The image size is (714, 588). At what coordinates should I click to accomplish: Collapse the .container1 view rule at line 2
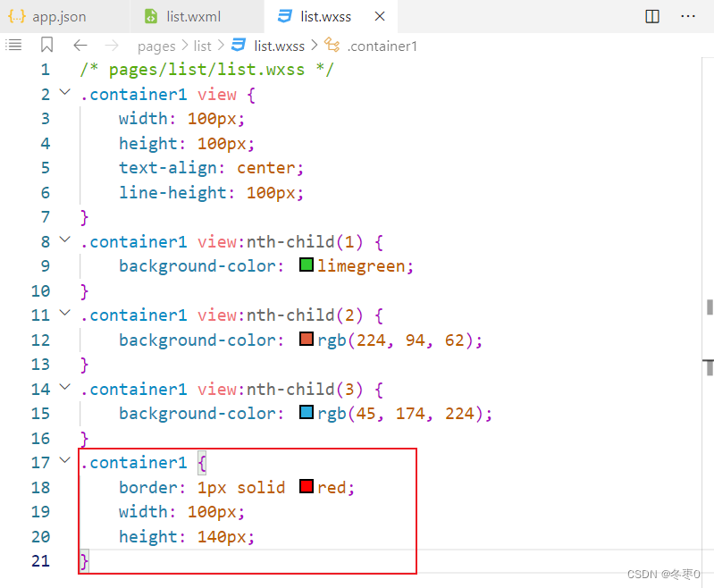click(64, 94)
